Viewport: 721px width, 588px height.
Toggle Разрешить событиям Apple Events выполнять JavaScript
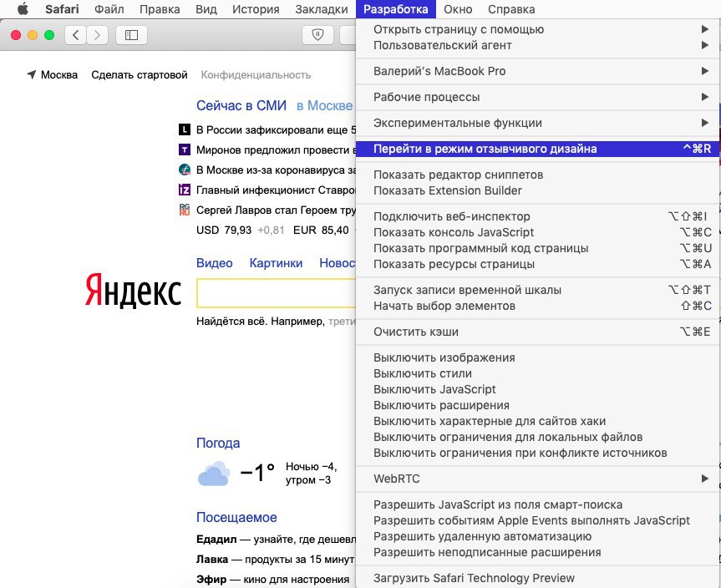[x=537, y=520]
